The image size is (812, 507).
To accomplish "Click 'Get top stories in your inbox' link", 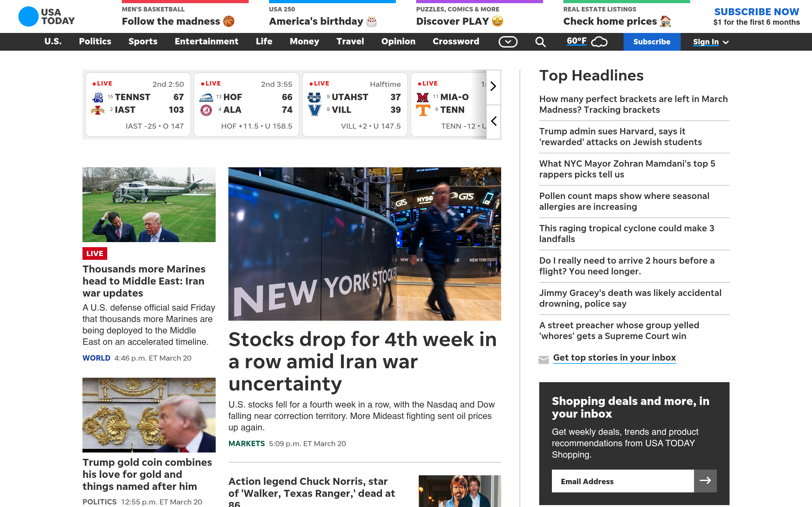I will click(x=614, y=357).
